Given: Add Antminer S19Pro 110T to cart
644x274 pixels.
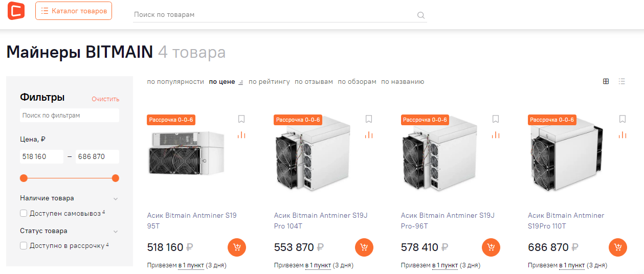Looking at the screenshot, I should coord(618,247).
